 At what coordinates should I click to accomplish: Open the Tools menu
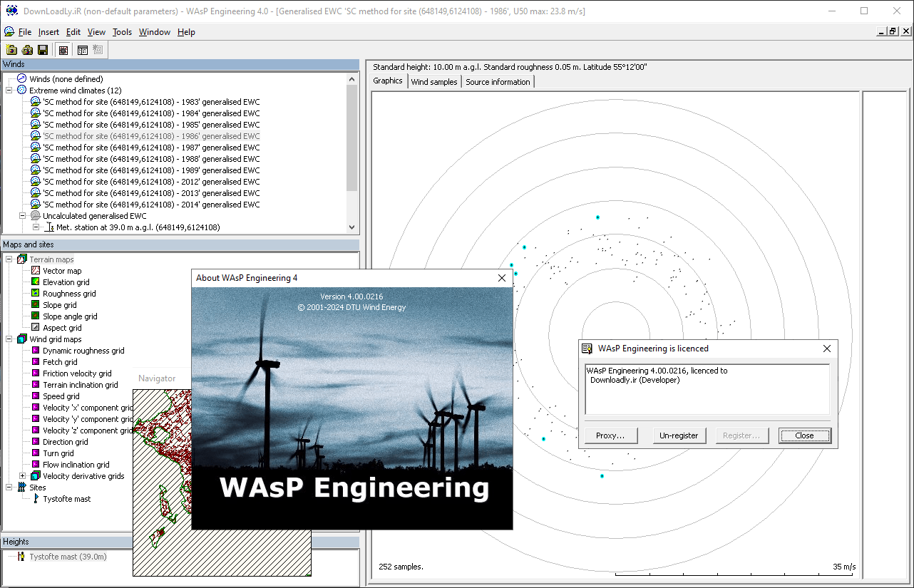coord(123,32)
